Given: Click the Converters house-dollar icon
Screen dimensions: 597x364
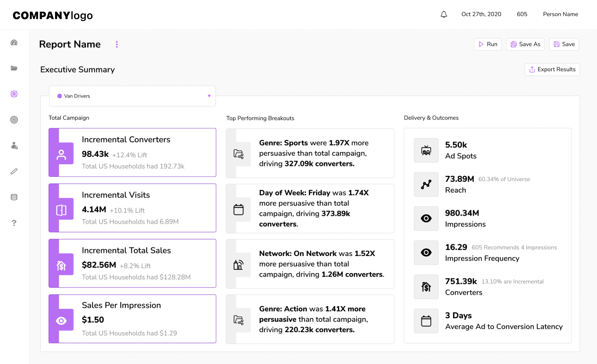Looking at the screenshot, I should tap(426, 287).
